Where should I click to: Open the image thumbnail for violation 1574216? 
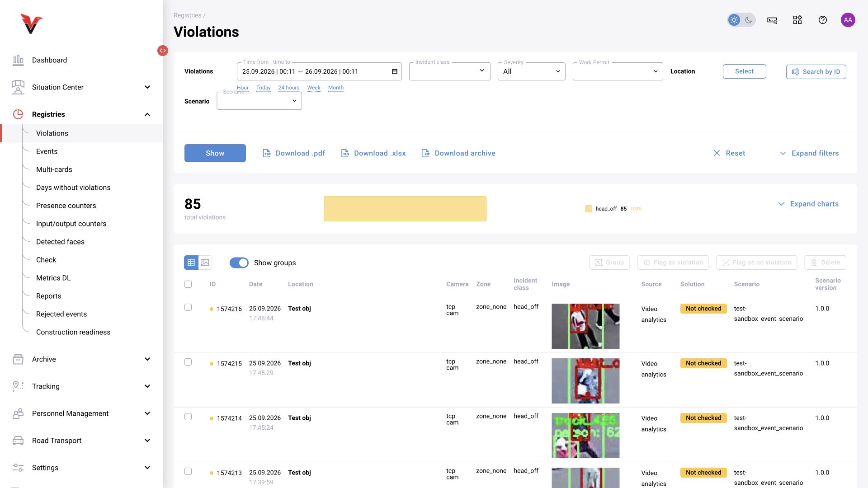[585, 326]
